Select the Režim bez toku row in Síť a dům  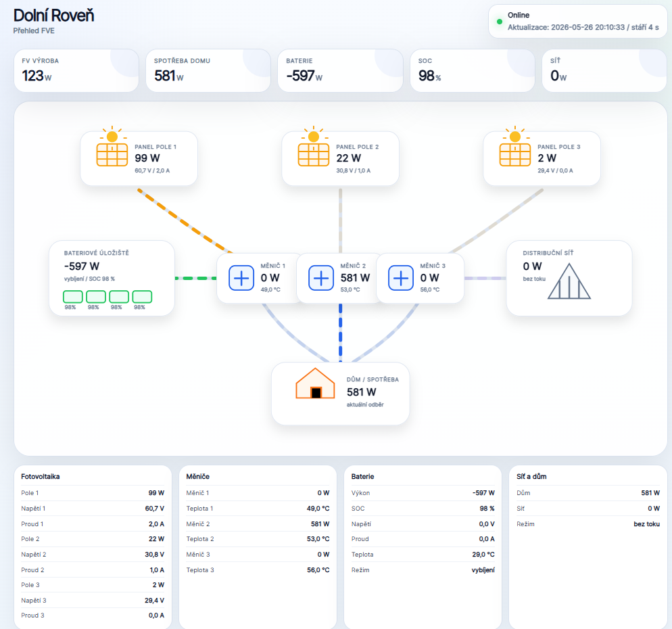pyautogui.click(x=588, y=524)
